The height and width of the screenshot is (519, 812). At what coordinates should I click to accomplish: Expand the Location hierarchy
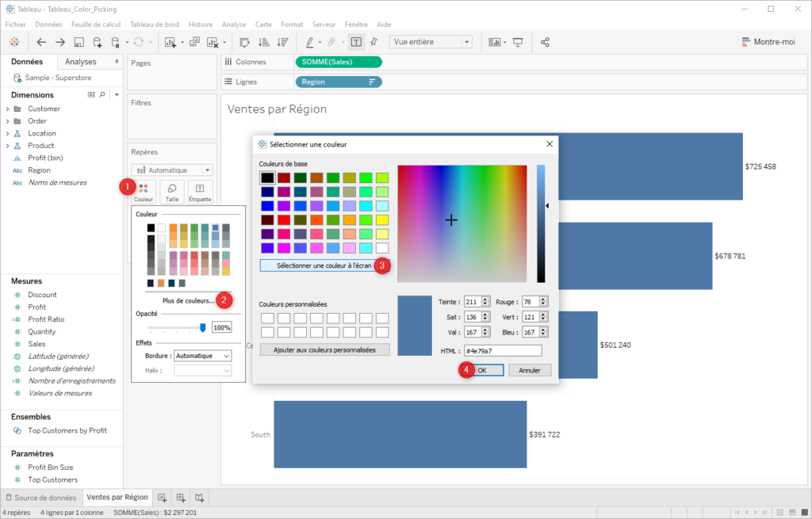click(x=7, y=133)
